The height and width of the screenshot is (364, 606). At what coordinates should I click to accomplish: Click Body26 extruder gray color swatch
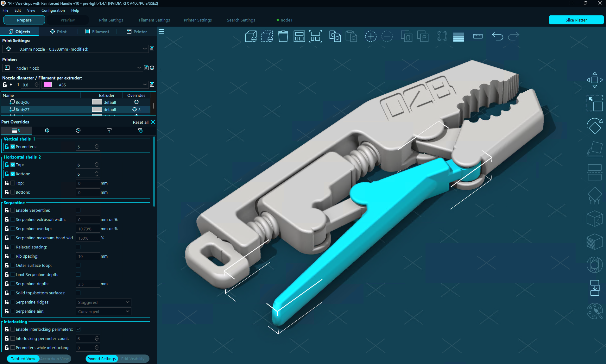coord(97,102)
